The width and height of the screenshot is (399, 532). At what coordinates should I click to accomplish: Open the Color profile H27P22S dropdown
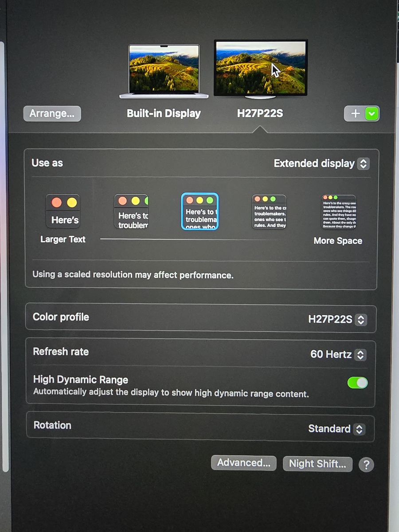[337, 319]
